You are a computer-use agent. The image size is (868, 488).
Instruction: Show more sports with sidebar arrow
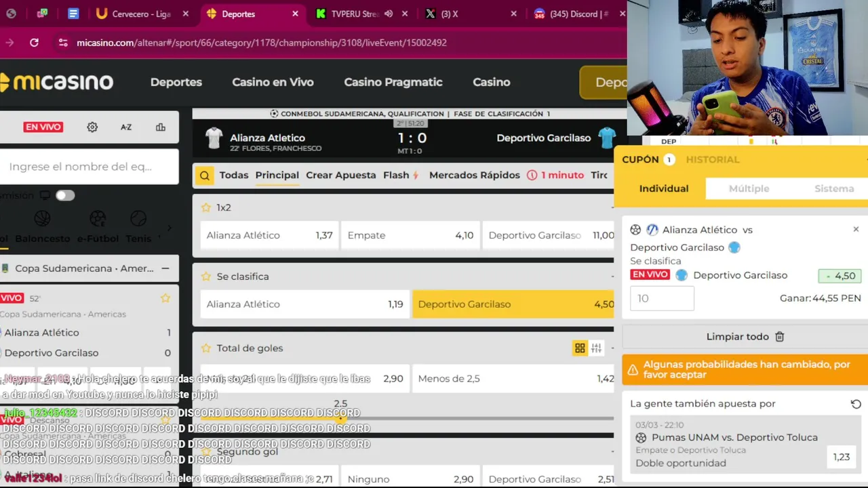[x=170, y=228]
